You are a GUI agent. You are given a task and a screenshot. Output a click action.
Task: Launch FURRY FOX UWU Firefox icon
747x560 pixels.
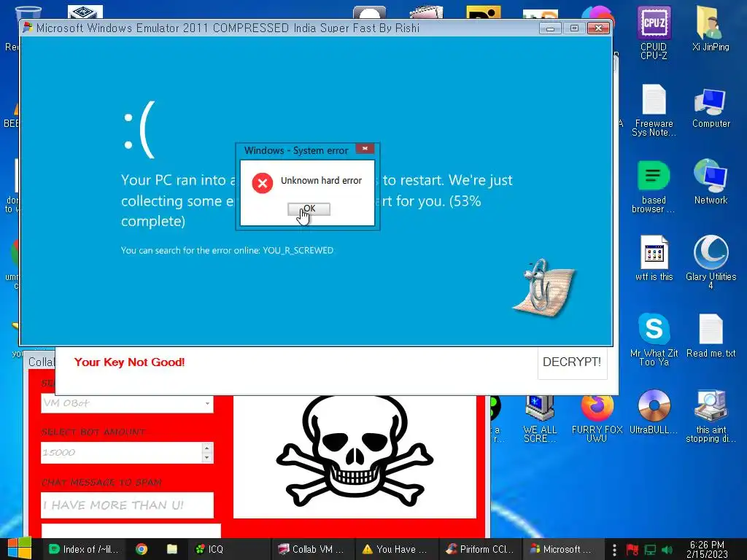click(597, 419)
